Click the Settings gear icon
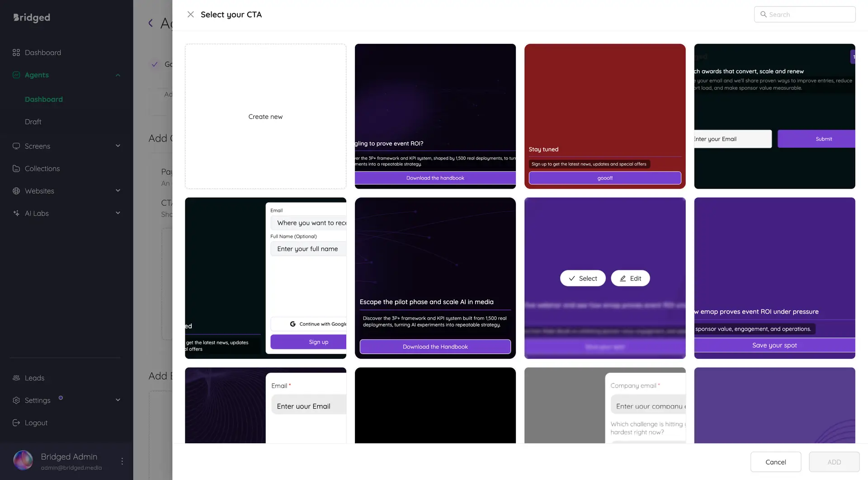 16,400
